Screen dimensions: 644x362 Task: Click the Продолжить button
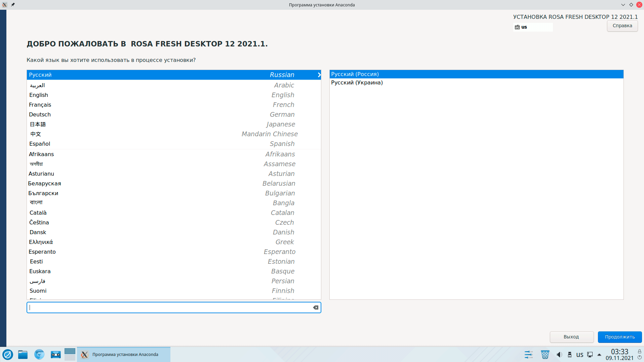click(x=620, y=337)
